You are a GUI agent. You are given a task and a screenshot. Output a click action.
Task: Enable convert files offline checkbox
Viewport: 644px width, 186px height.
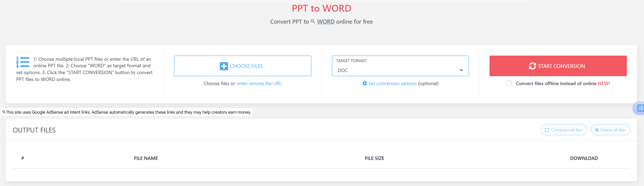point(509,83)
